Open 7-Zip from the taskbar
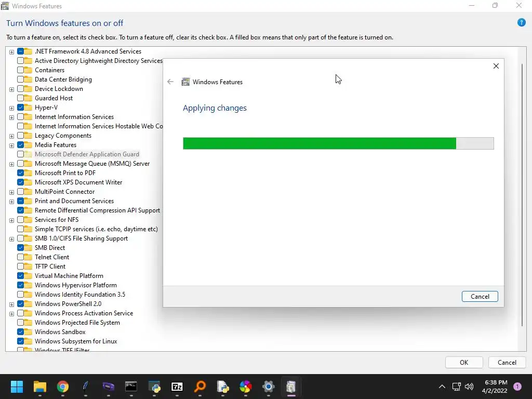Image resolution: width=532 pixels, height=399 pixels. (x=177, y=387)
